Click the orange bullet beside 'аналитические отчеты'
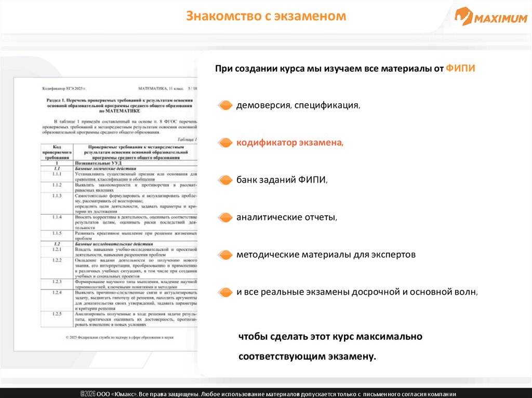The width and height of the screenshot is (532, 398). 225,217
